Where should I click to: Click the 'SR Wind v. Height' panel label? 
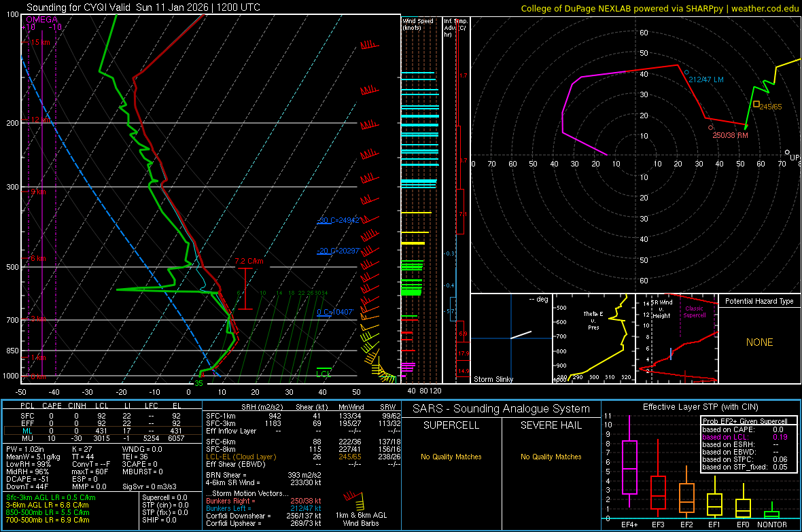(x=662, y=309)
